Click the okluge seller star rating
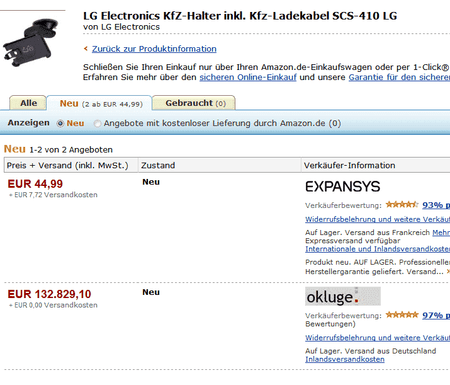 coord(402,314)
